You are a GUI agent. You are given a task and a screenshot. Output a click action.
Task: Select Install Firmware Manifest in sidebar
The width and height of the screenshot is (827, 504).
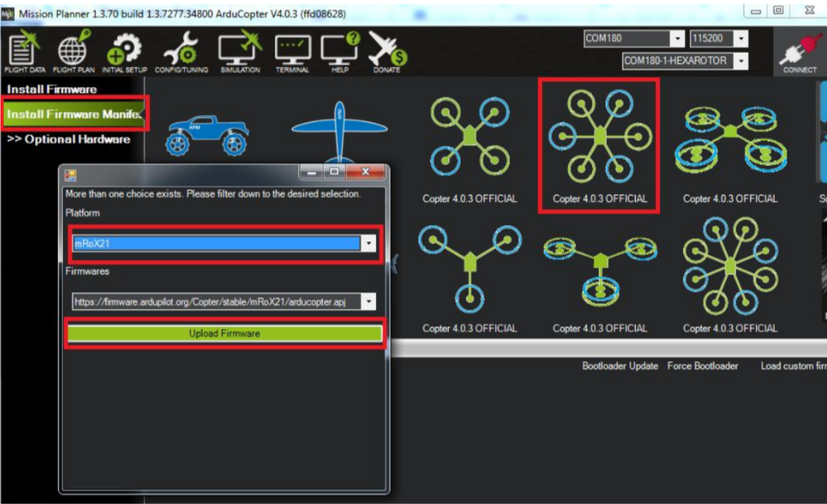(74, 114)
